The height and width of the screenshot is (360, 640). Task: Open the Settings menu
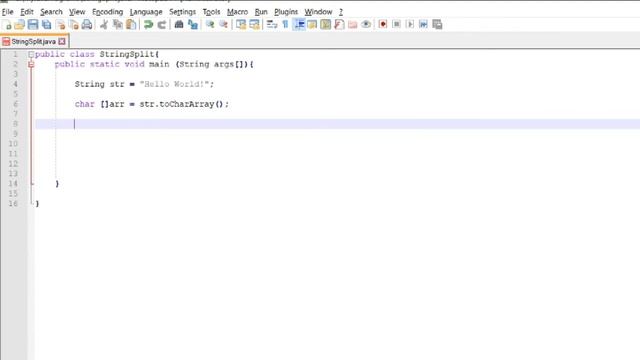[x=182, y=12]
